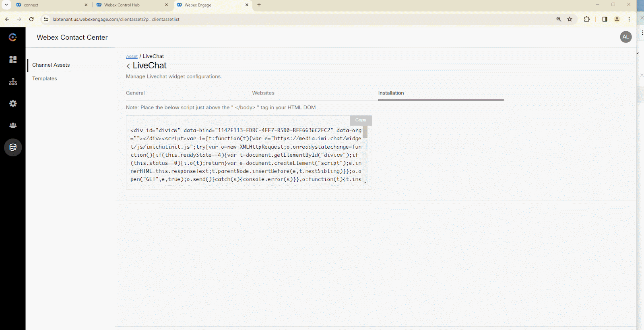Toggle the browser side panel icon
644x330 pixels.
click(x=605, y=19)
